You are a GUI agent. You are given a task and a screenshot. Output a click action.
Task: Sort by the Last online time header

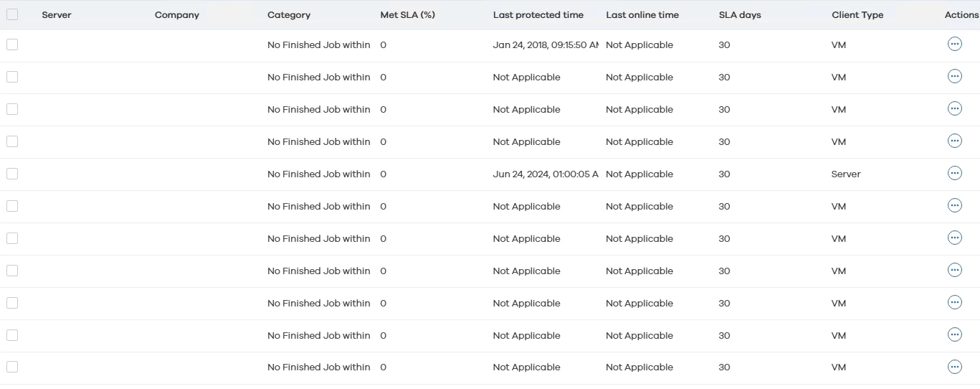(x=642, y=15)
